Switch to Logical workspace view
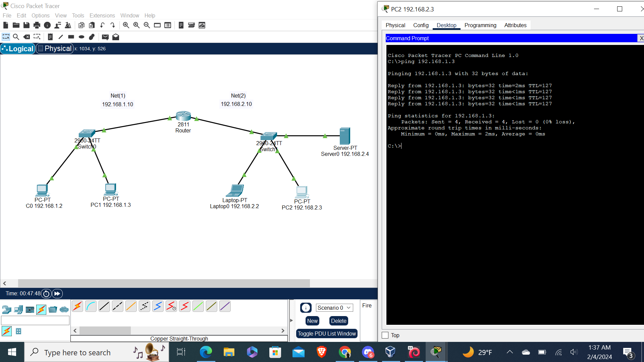Image resolution: width=644 pixels, height=362 pixels. pyautogui.click(x=18, y=49)
